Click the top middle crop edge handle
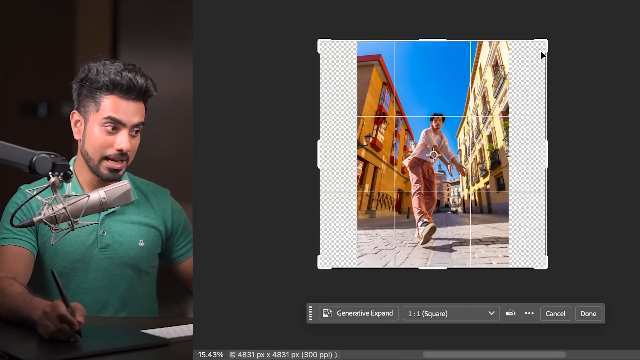640x360 pixels. coord(433,40)
